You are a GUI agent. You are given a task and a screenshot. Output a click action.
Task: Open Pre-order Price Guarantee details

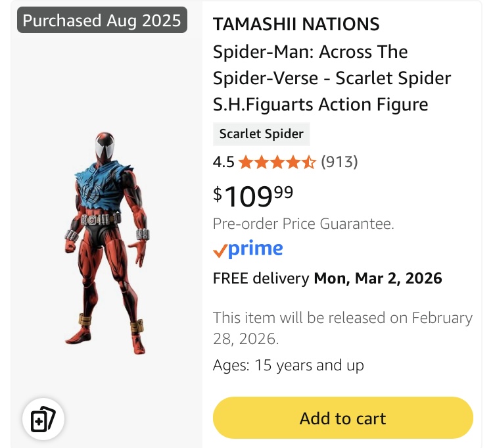pos(303,224)
